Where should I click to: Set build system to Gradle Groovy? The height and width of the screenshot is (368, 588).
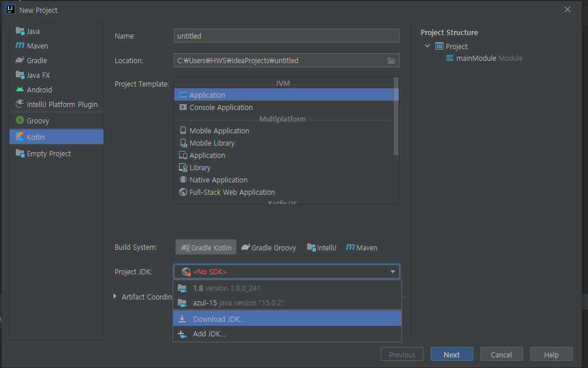coord(269,247)
